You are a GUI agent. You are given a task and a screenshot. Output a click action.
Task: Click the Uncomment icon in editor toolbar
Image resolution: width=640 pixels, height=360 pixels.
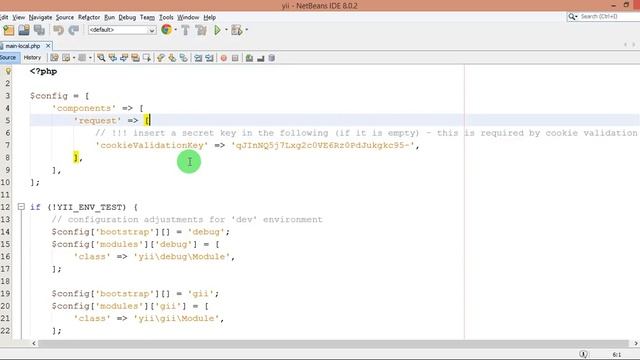point(260,58)
